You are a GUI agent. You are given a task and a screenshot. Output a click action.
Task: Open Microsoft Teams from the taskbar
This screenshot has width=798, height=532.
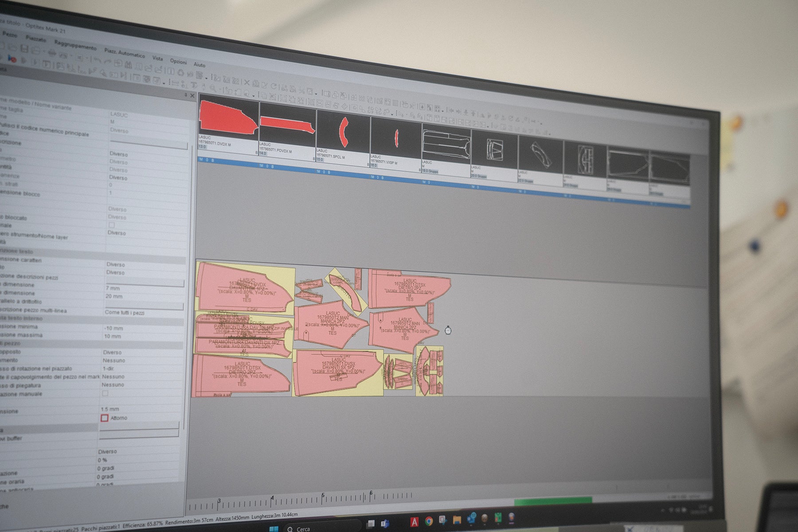385,524
